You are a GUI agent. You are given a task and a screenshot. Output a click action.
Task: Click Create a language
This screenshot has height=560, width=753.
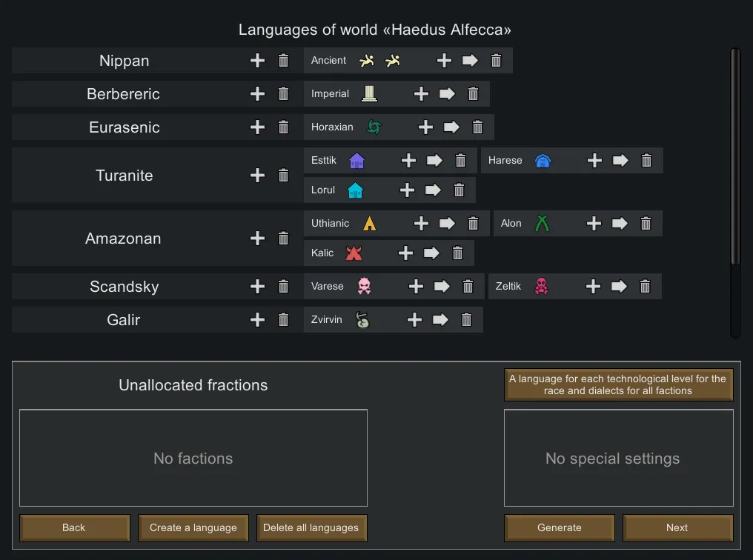point(193,528)
